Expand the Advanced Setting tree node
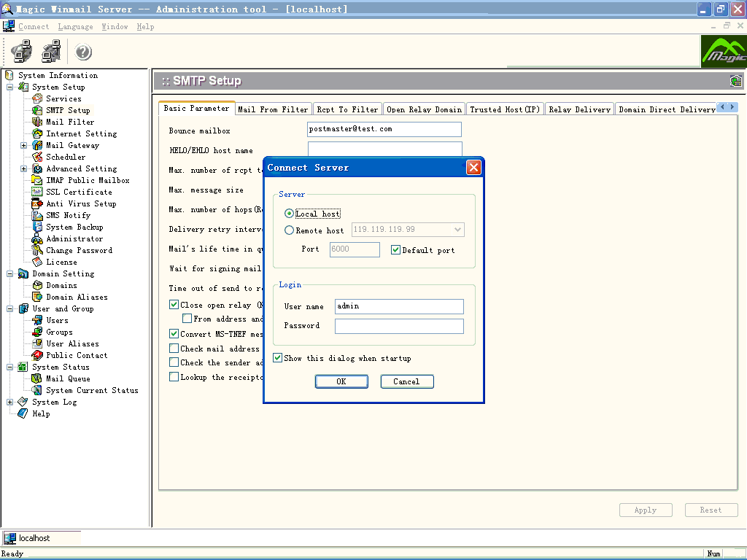747x560 pixels. 23,168
